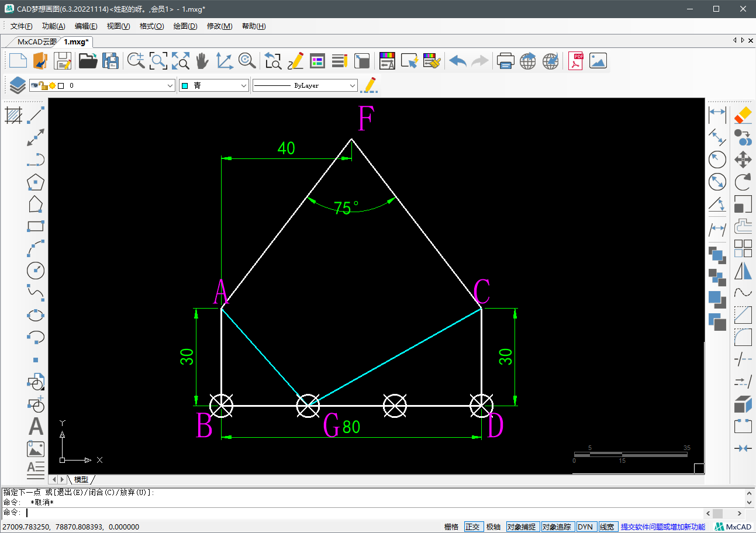Click the Save file icon
Screen dimensions: 756x533
pyautogui.click(x=63, y=61)
